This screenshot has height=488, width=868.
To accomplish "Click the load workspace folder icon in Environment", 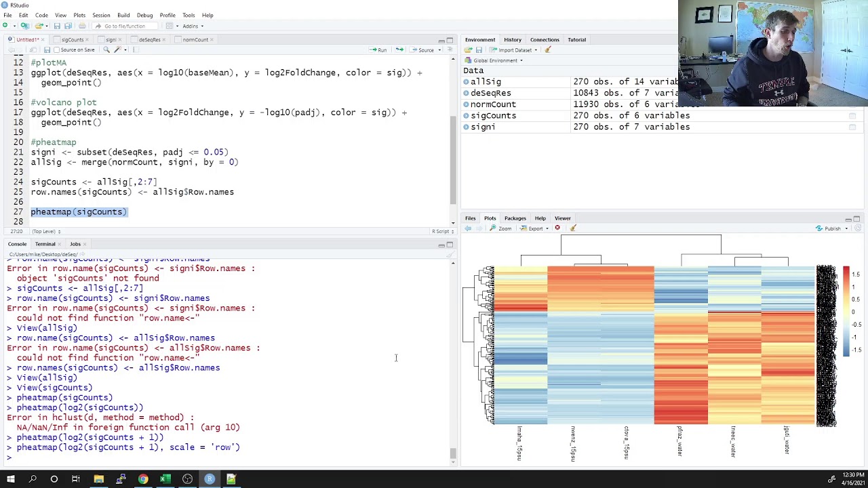I will (x=468, y=49).
